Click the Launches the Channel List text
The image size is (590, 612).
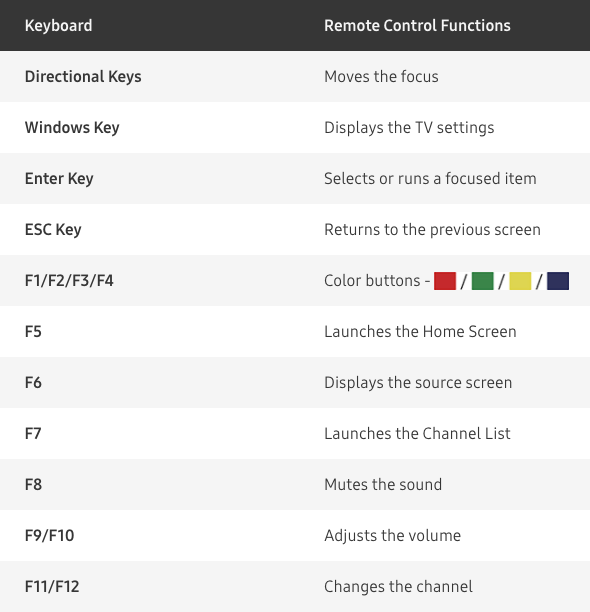tap(417, 434)
